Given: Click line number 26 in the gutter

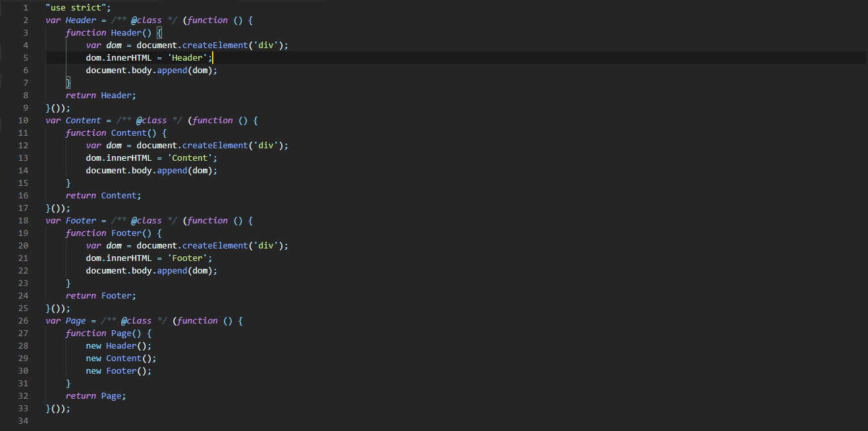Looking at the screenshot, I should (x=23, y=320).
